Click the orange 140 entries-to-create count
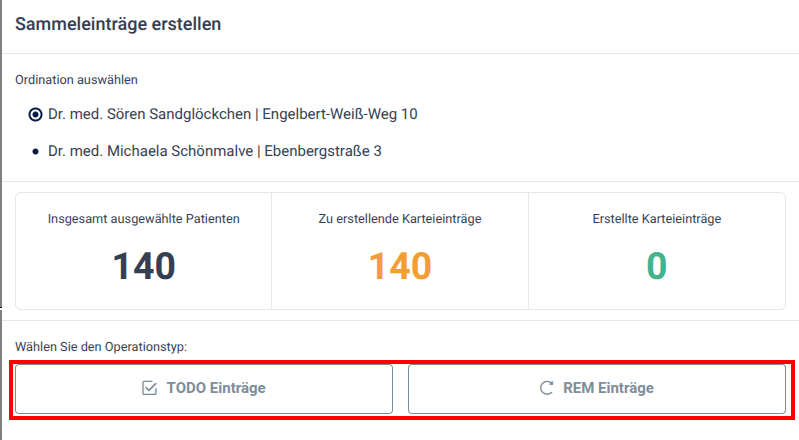Image resolution: width=799 pixels, height=440 pixels. pos(400,266)
